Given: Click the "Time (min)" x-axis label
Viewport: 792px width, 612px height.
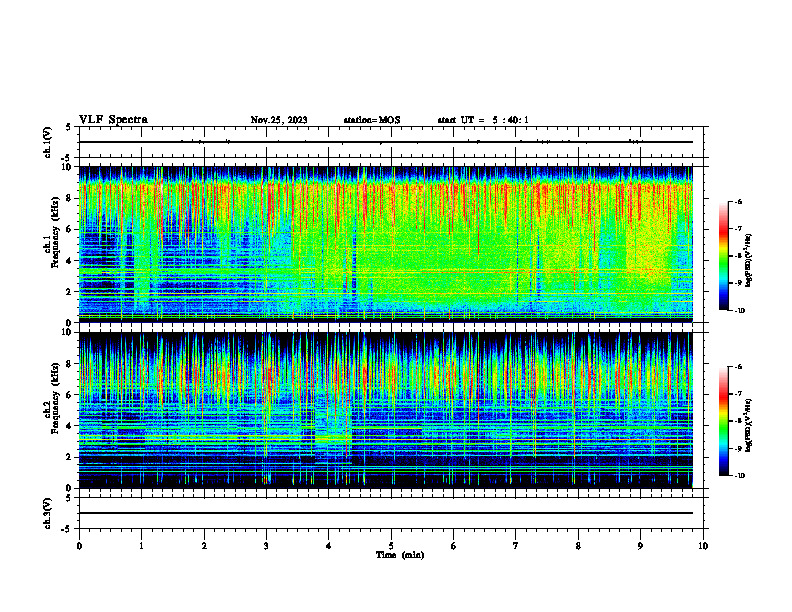Looking at the screenshot, I should [x=400, y=555].
